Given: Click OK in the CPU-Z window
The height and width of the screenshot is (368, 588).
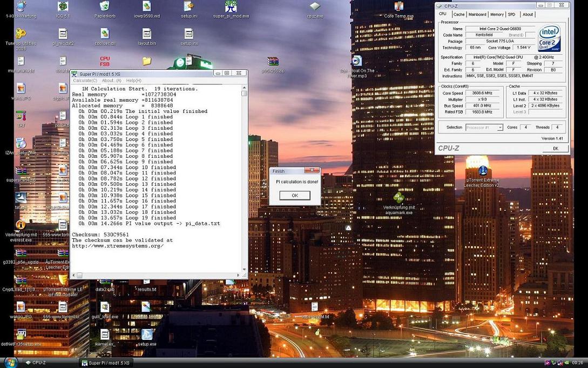Looking at the screenshot, I should pos(556,148).
